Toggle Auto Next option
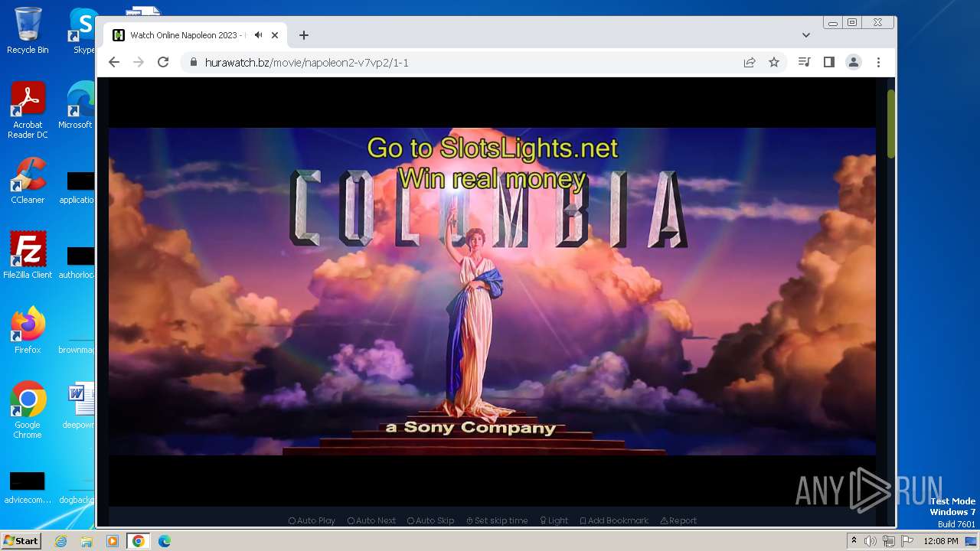The width and height of the screenshot is (980, 551). pyautogui.click(x=371, y=520)
